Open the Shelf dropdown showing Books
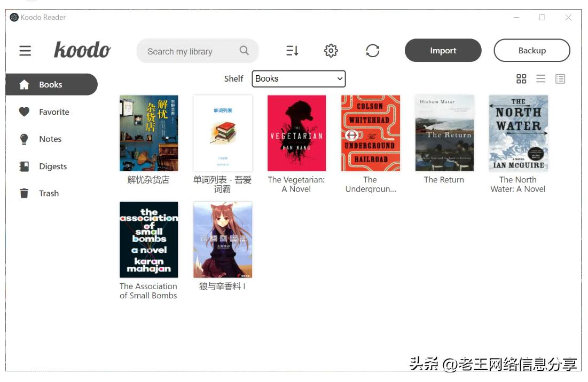Screen dimensions: 588x382 (298, 78)
